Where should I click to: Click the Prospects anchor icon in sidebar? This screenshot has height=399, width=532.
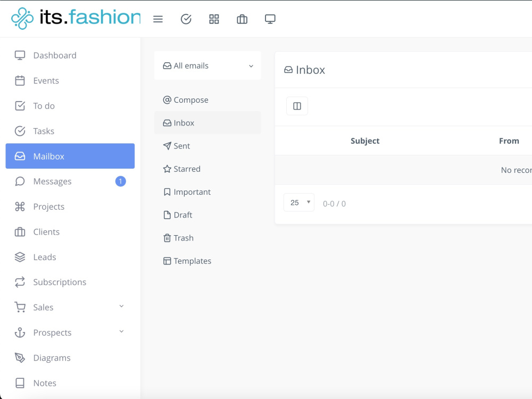pos(20,332)
